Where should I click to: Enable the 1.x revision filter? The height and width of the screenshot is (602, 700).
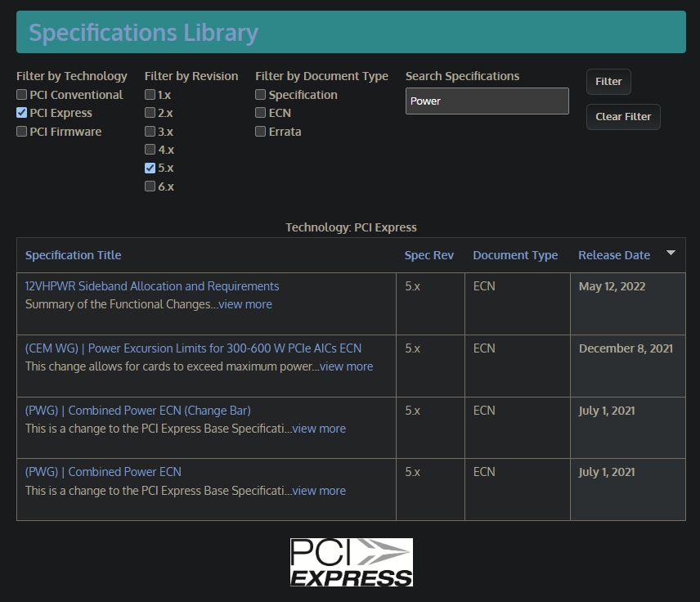(150, 95)
